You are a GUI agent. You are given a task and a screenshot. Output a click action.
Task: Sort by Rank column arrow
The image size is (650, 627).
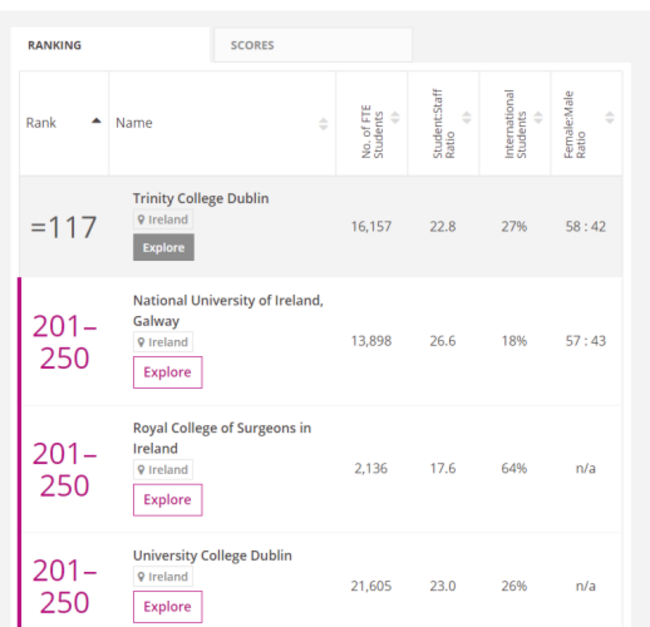tap(96, 121)
